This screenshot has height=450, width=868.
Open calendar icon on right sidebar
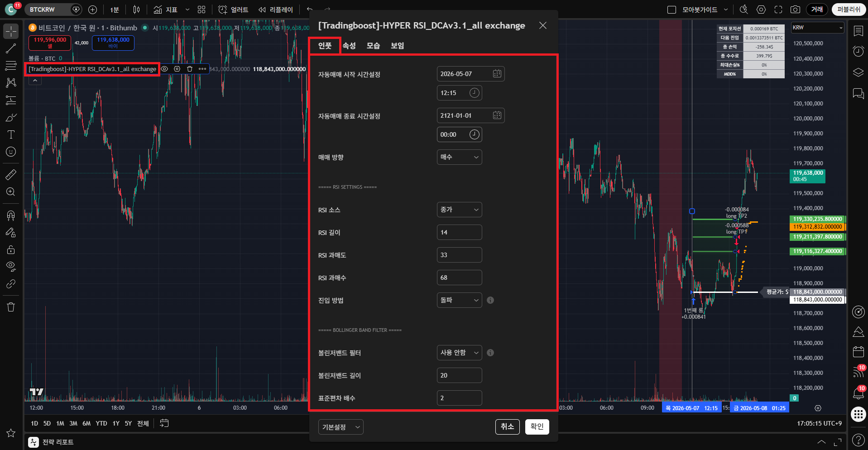point(858,351)
